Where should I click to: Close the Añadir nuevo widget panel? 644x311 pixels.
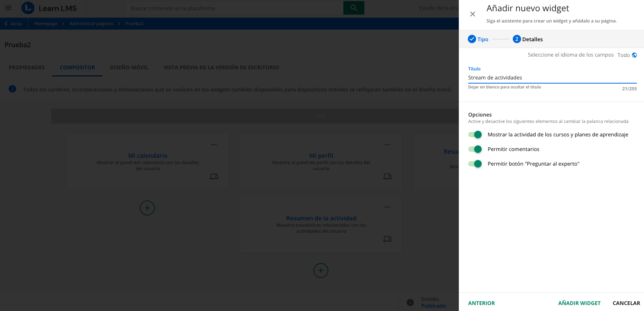[473, 14]
